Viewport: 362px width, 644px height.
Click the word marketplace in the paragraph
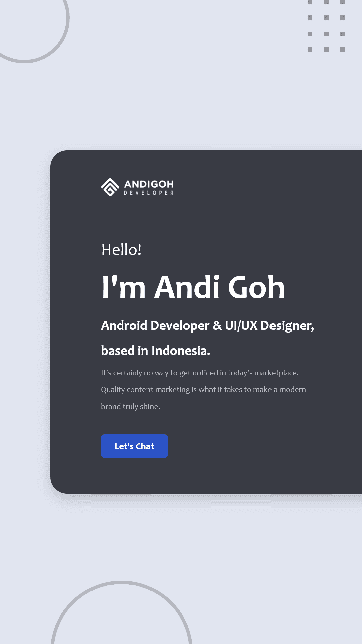(x=276, y=373)
